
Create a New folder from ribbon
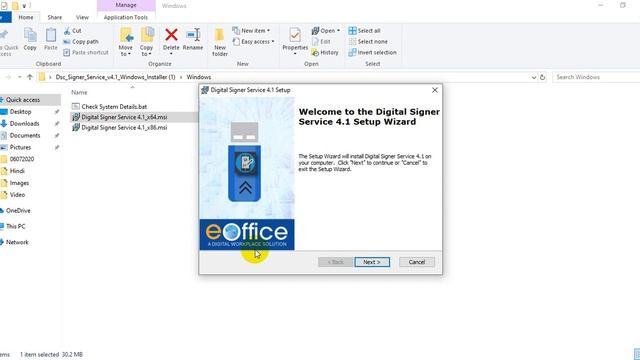[x=220, y=42]
